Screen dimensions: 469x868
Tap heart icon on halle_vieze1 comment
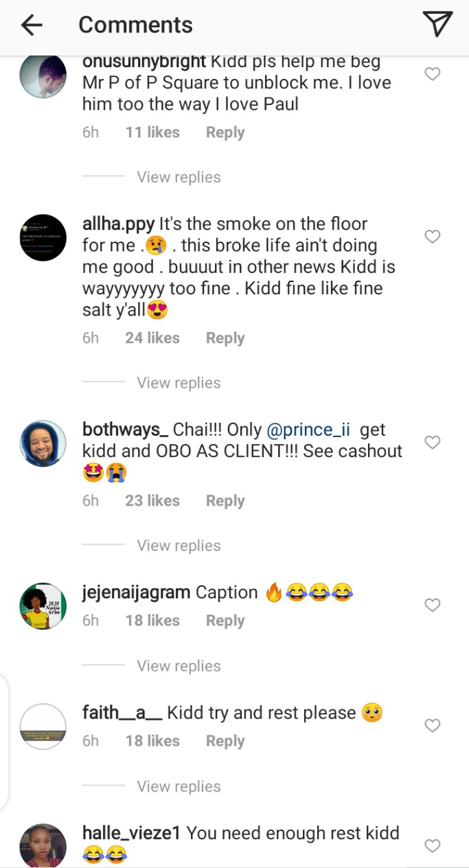pos(432,846)
